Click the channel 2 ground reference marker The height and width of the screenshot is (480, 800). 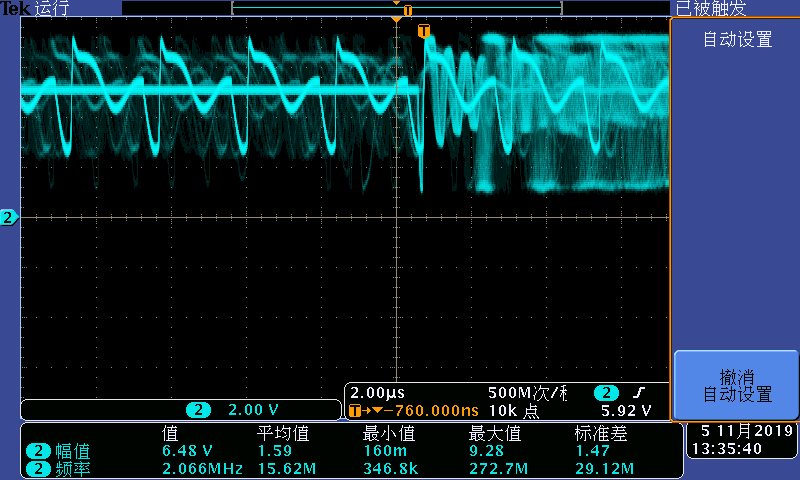(9, 218)
